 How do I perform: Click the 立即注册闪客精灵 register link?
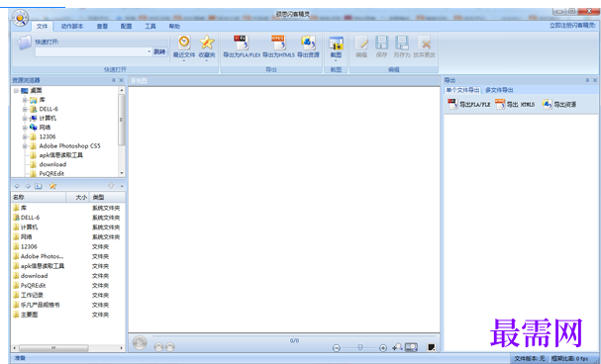tap(572, 26)
